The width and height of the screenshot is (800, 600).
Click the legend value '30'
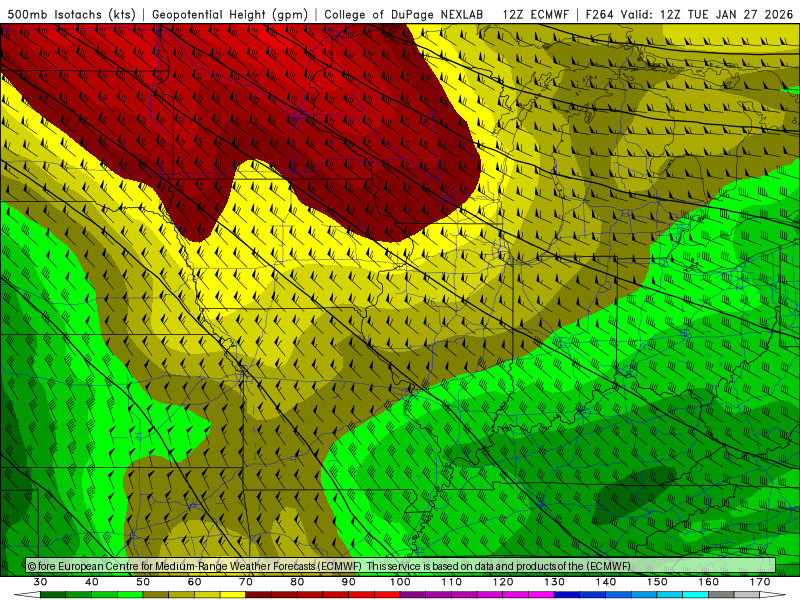click(x=40, y=582)
